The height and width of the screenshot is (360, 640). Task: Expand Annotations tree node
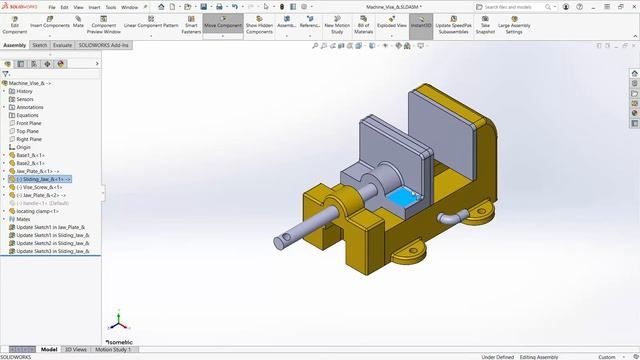pyautogui.click(x=4, y=107)
